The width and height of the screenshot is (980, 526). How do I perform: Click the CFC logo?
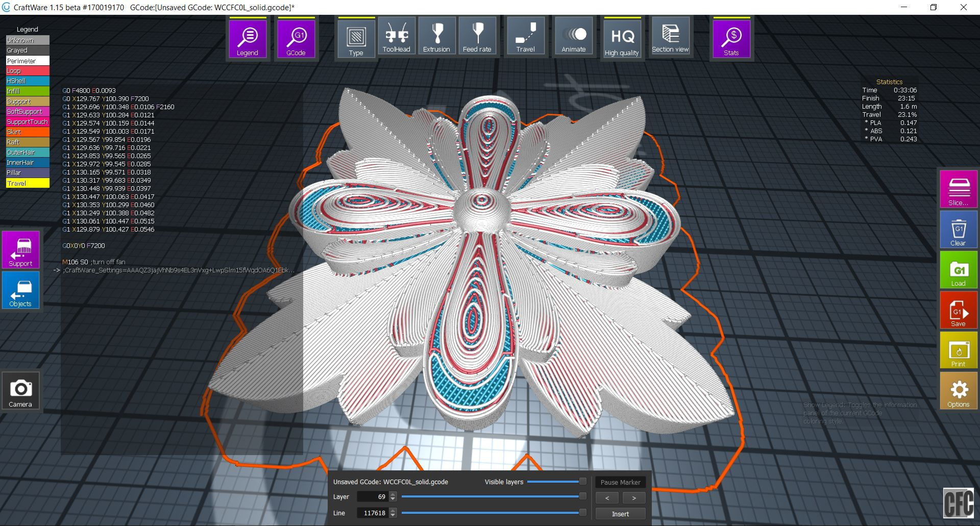pyautogui.click(x=959, y=504)
